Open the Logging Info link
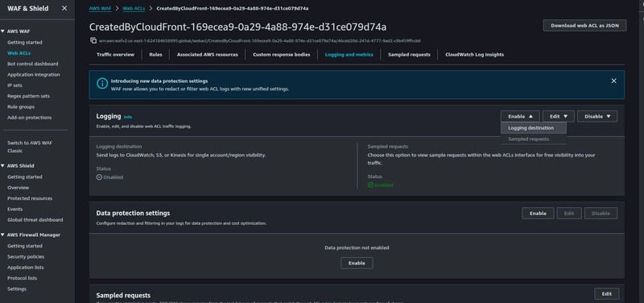This screenshot has width=644, height=303. pos(128,117)
